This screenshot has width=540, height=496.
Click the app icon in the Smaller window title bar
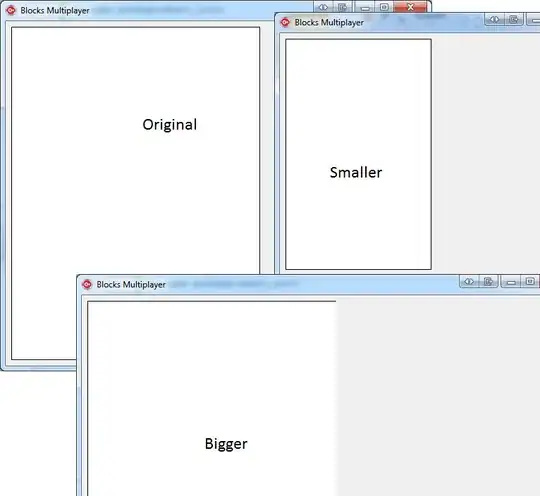[x=285, y=22]
